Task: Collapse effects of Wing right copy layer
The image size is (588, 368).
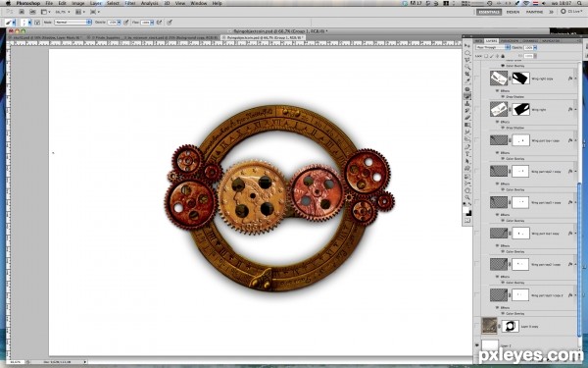Action: [575, 79]
